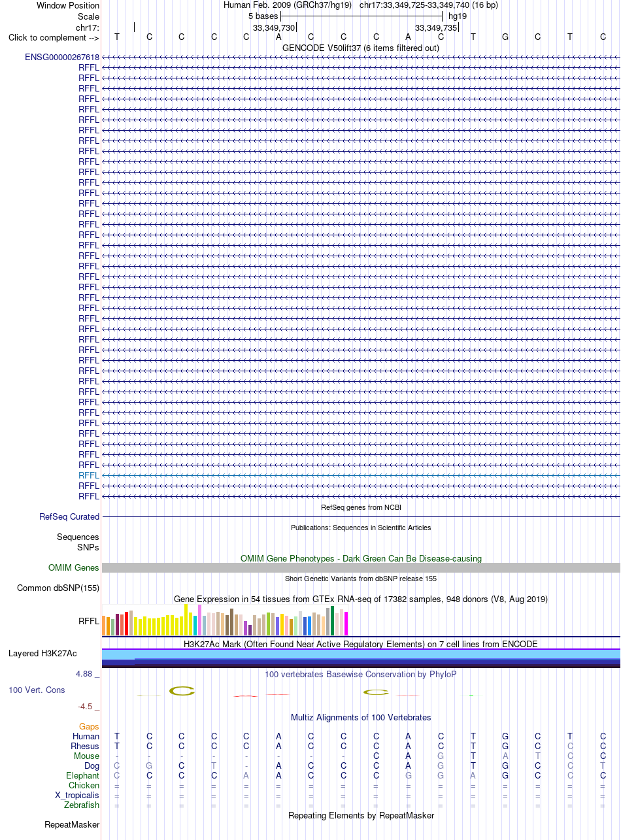Click the Mouse species row label
The width and height of the screenshot is (621, 840).
click(x=87, y=756)
